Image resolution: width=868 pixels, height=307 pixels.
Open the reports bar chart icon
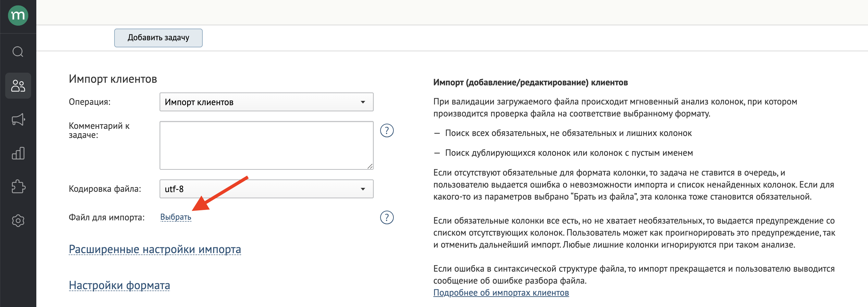point(18,153)
